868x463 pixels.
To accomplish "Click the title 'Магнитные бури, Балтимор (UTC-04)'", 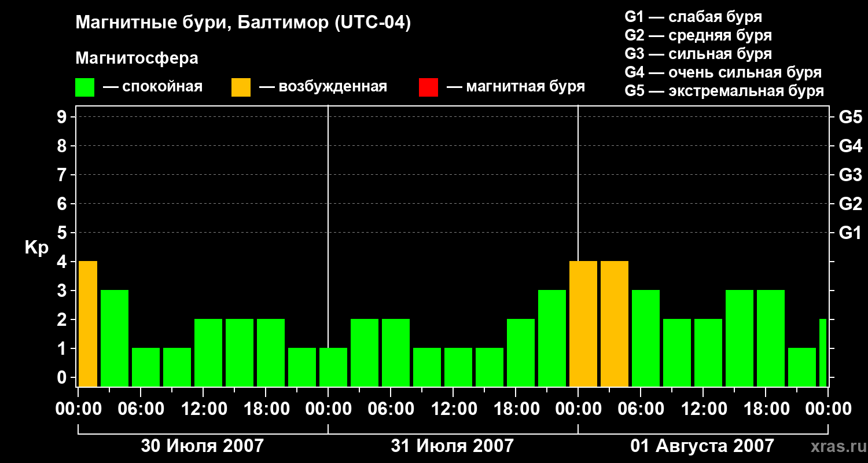I will click(x=243, y=23).
